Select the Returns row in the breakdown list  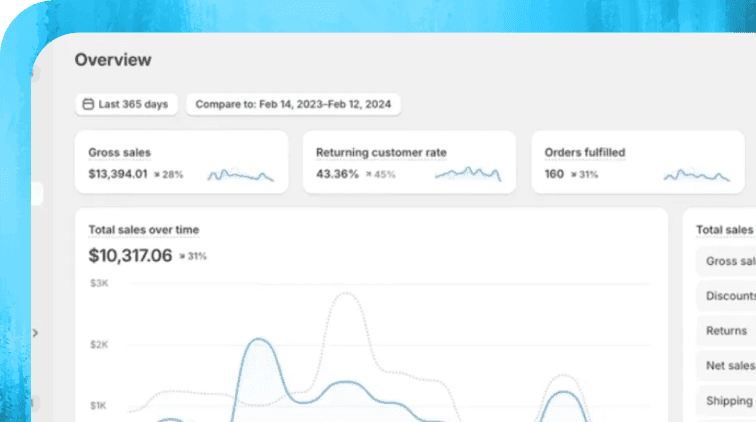pos(726,331)
